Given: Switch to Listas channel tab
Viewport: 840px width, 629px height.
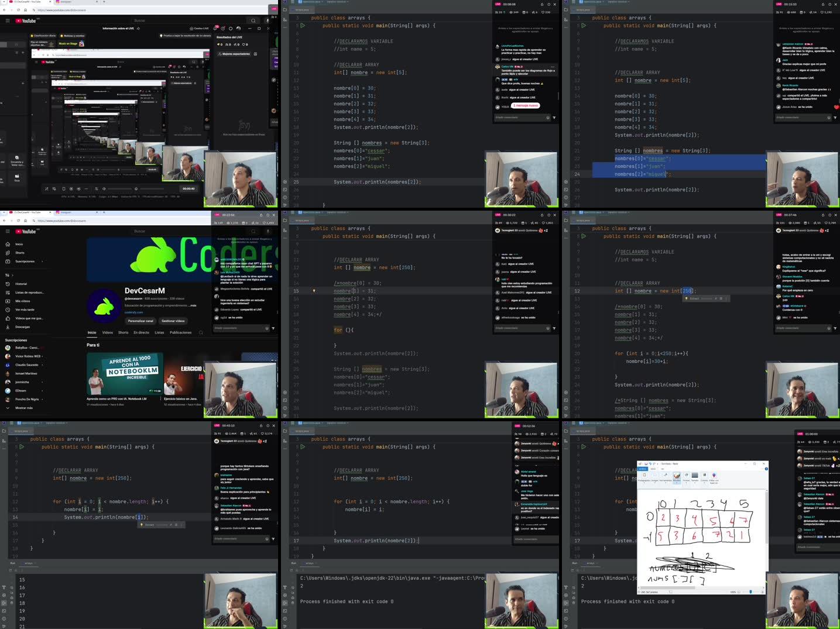Looking at the screenshot, I should [x=159, y=332].
